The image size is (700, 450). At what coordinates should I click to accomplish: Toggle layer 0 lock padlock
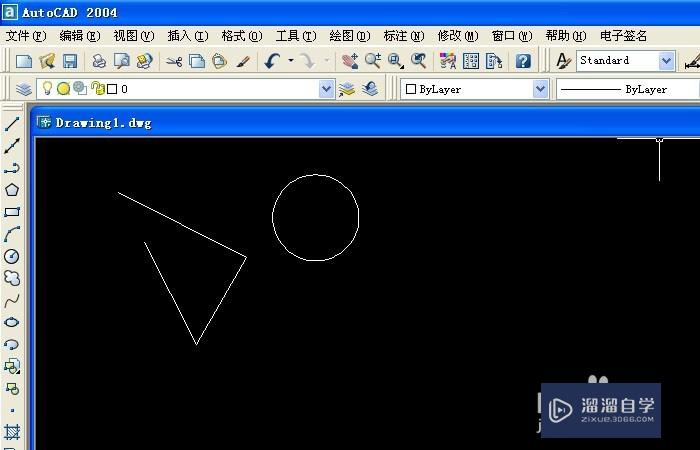[97, 88]
